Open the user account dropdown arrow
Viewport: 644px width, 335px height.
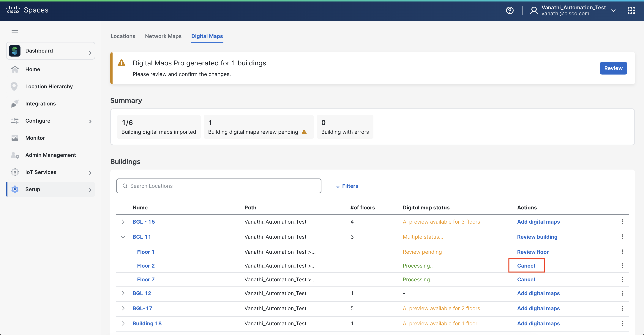613,10
